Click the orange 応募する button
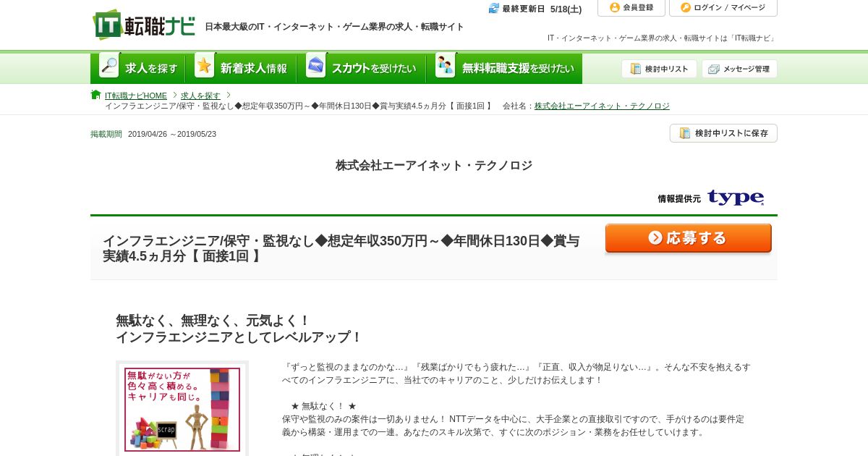 688,238
